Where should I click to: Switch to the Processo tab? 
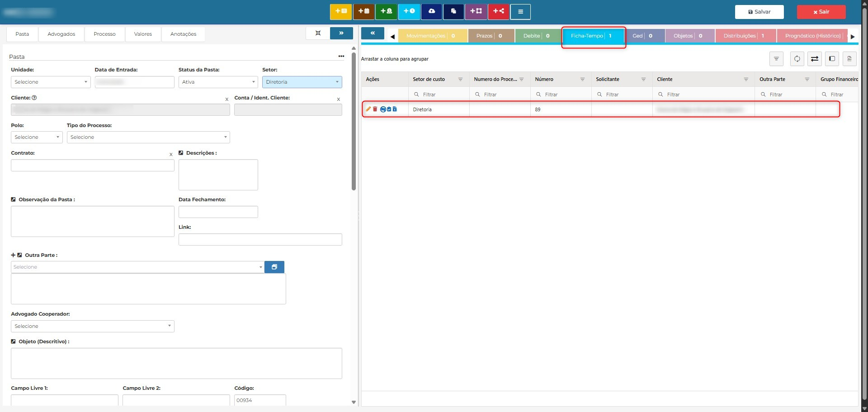pos(104,34)
